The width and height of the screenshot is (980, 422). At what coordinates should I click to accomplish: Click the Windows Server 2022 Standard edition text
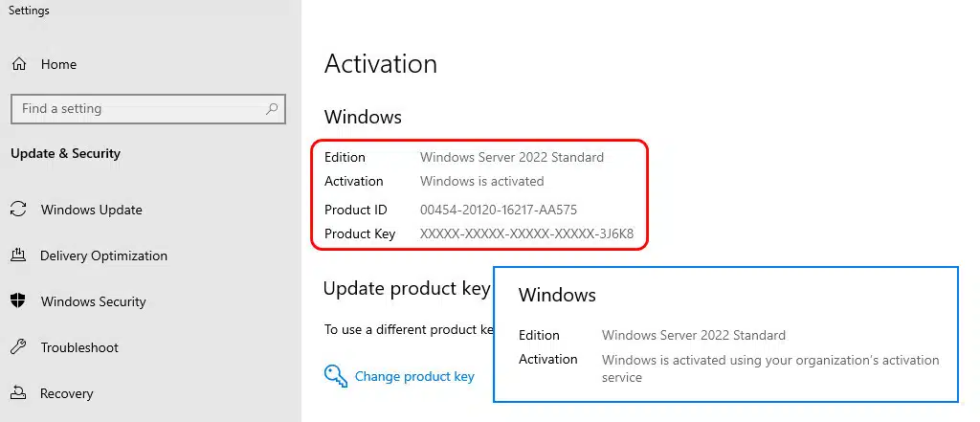click(512, 158)
